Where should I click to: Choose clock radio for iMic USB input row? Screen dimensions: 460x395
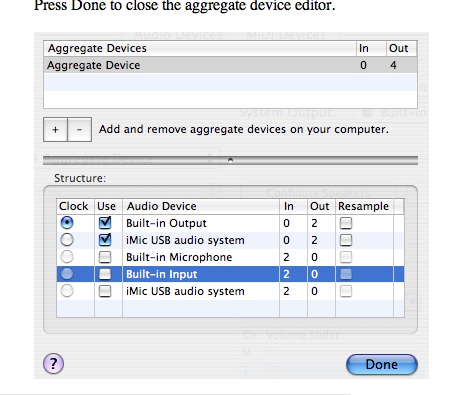(67, 291)
